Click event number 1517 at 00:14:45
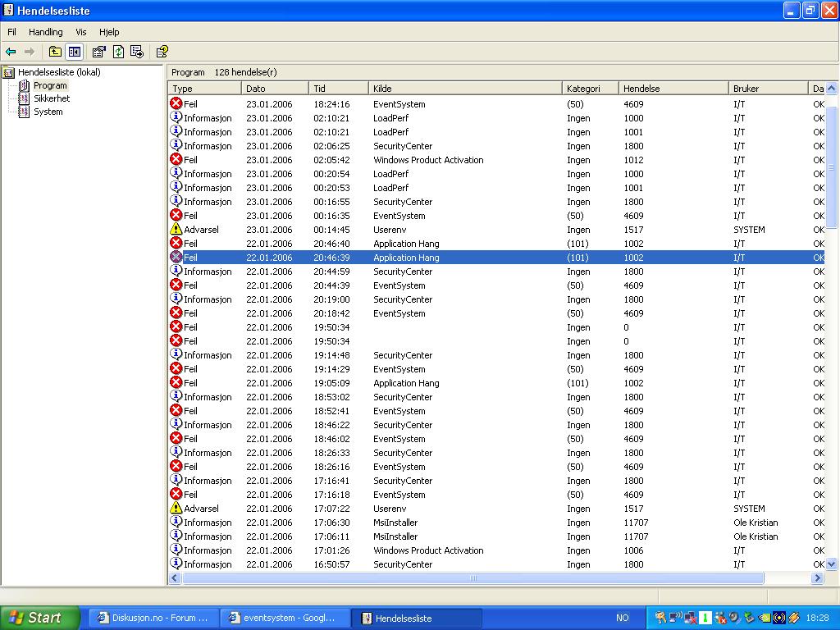Screen dimensions: 840x630 pyautogui.click(x=633, y=230)
